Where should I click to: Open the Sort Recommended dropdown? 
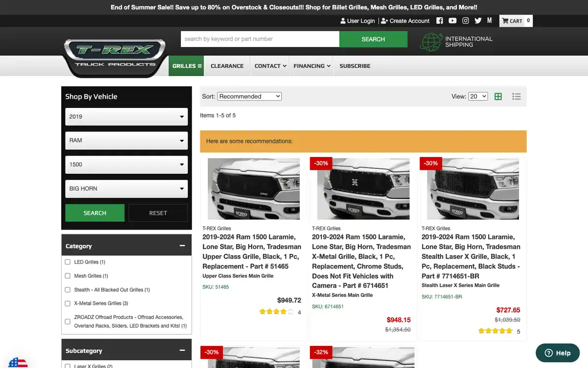click(x=249, y=97)
